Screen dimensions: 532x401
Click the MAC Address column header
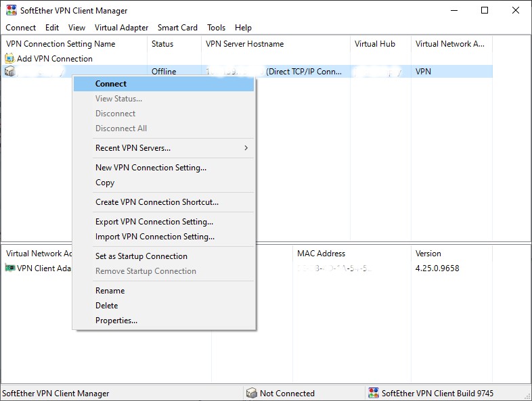pyautogui.click(x=352, y=253)
